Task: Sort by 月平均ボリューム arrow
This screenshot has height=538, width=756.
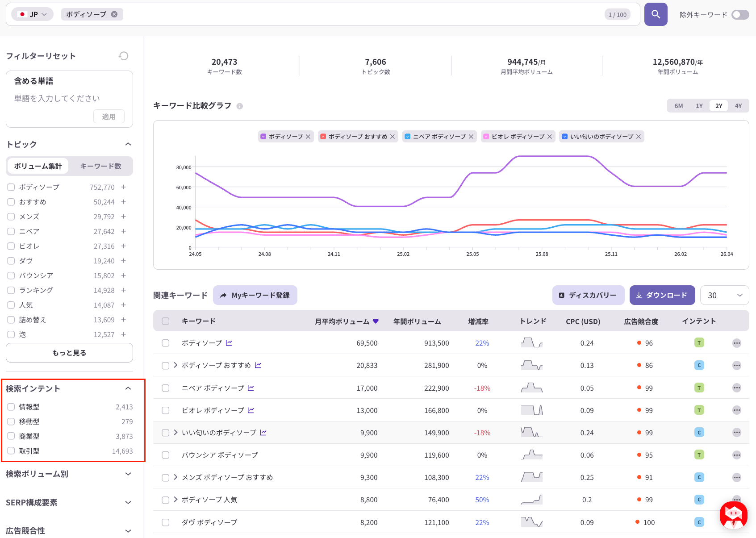Action: point(376,321)
